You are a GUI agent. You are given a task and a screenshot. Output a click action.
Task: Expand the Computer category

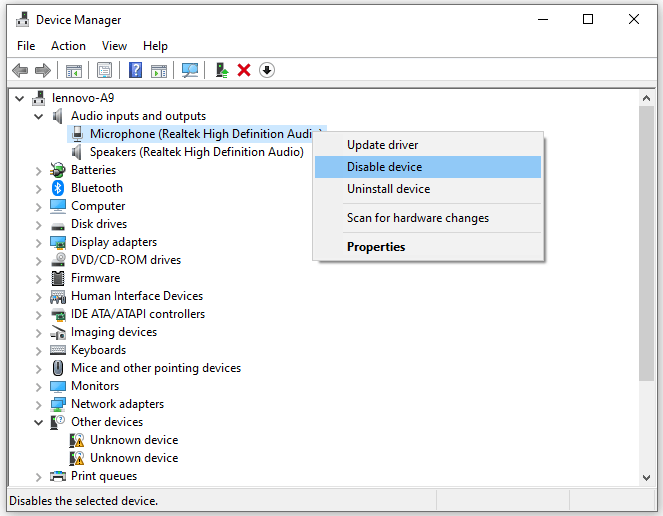tap(38, 207)
